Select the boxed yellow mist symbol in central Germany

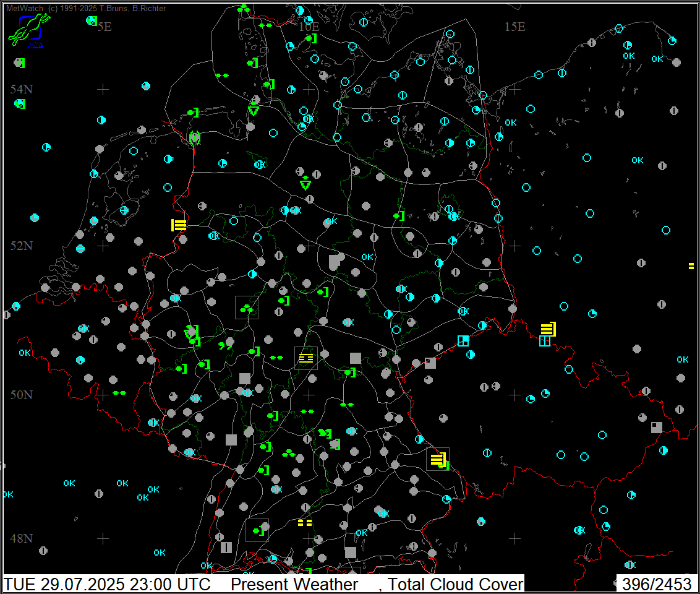click(x=306, y=358)
